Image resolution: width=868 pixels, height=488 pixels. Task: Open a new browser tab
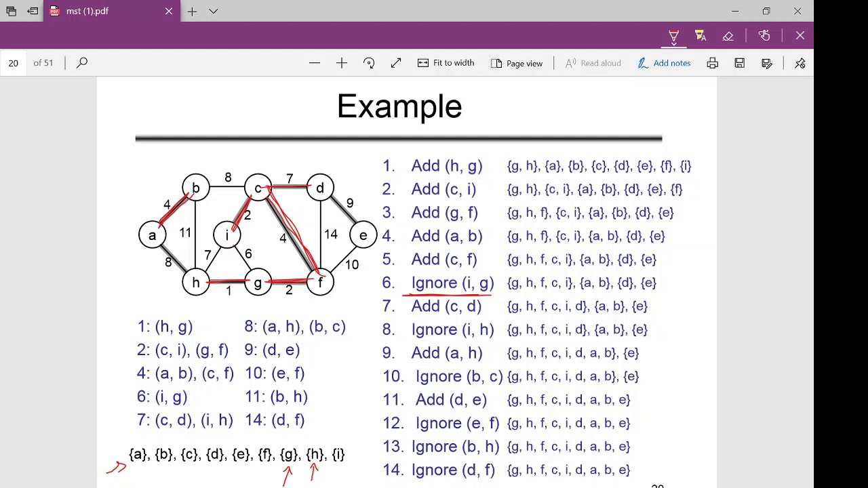click(x=192, y=11)
